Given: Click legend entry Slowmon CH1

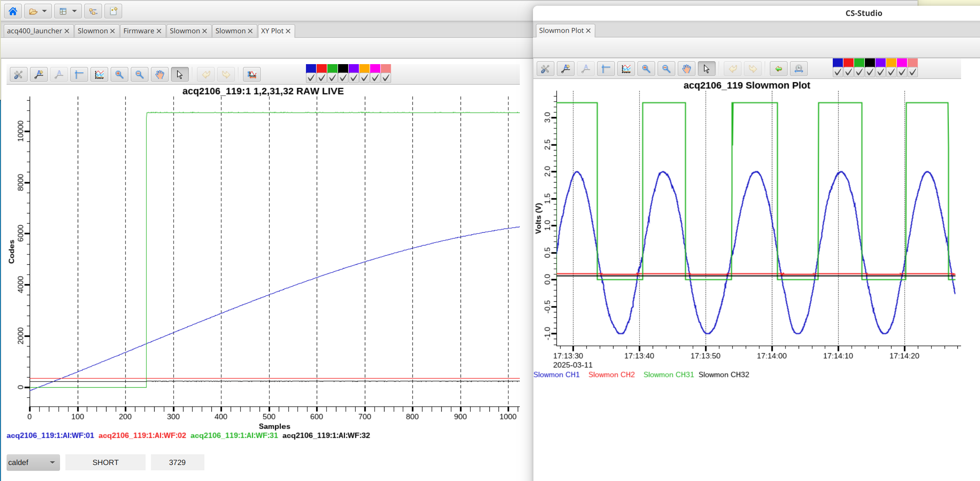Looking at the screenshot, I should (556, 375).
